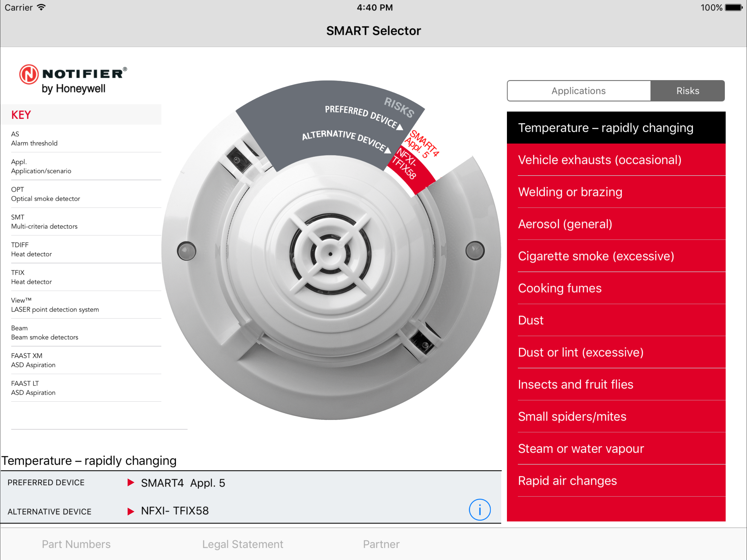Image resolution: width=747 pixels, height=560 pixels.
Task: Tap the left LED on the detector
Action: click(186, 251)
